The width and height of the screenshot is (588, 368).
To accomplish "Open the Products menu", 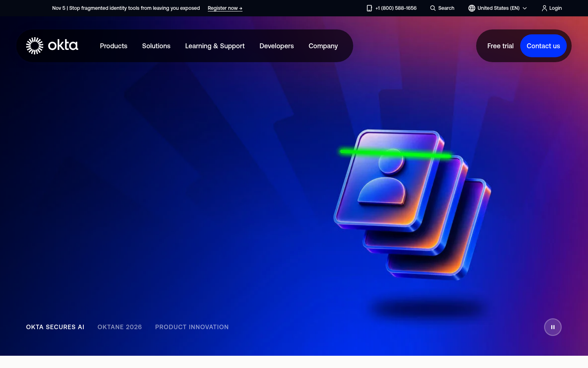I will 114,46.
